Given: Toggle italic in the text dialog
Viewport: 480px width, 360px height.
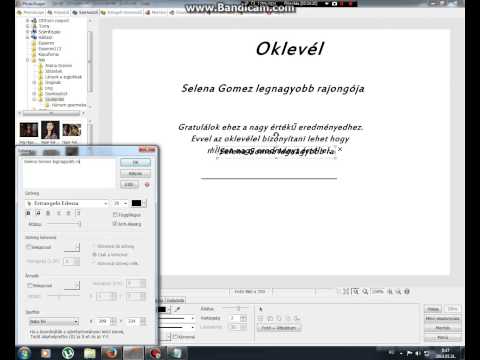Looking at the screenshot, I should [38, 213].
